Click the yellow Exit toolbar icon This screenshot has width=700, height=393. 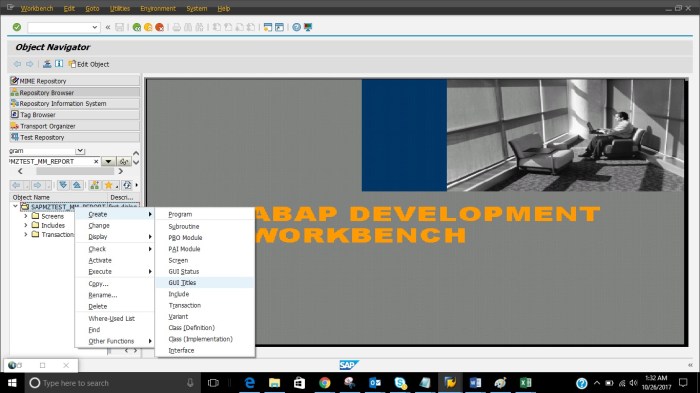click(148, 27)
